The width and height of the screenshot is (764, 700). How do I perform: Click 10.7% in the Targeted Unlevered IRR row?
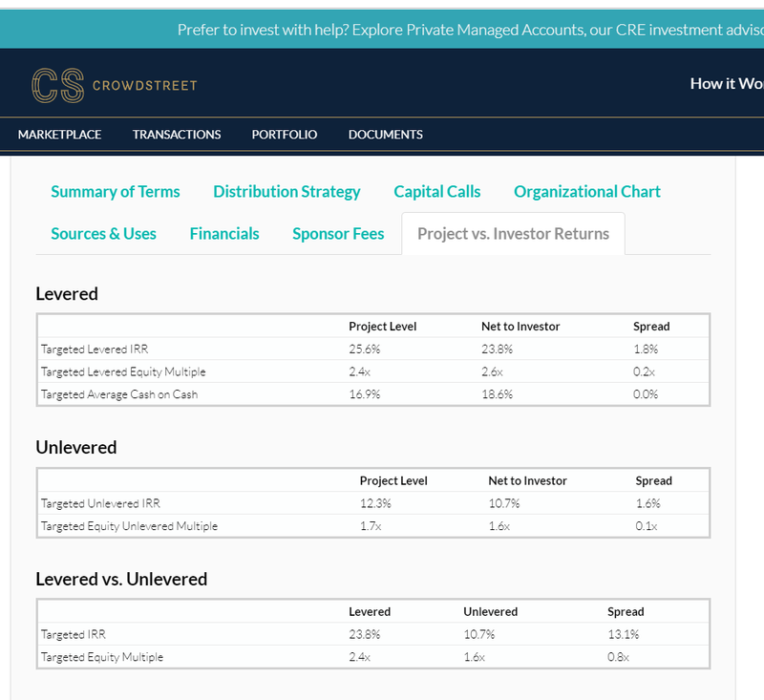click(x=504, y=503)
